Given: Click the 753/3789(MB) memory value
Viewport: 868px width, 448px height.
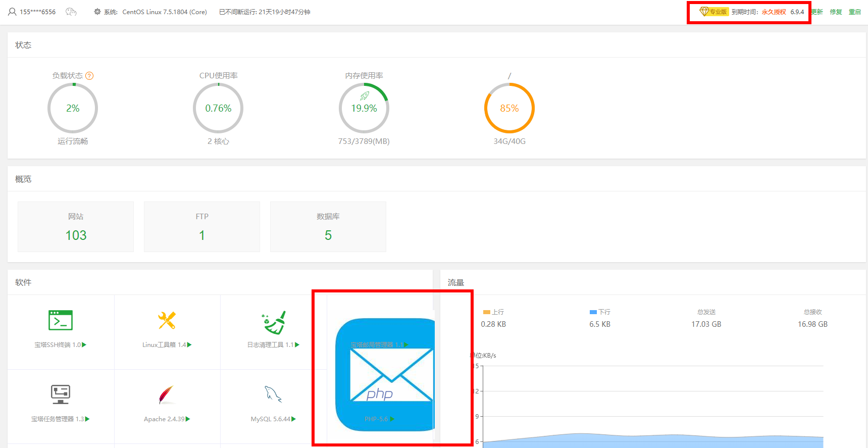Looking at the screenshot, I should click(x=364, y=141).
